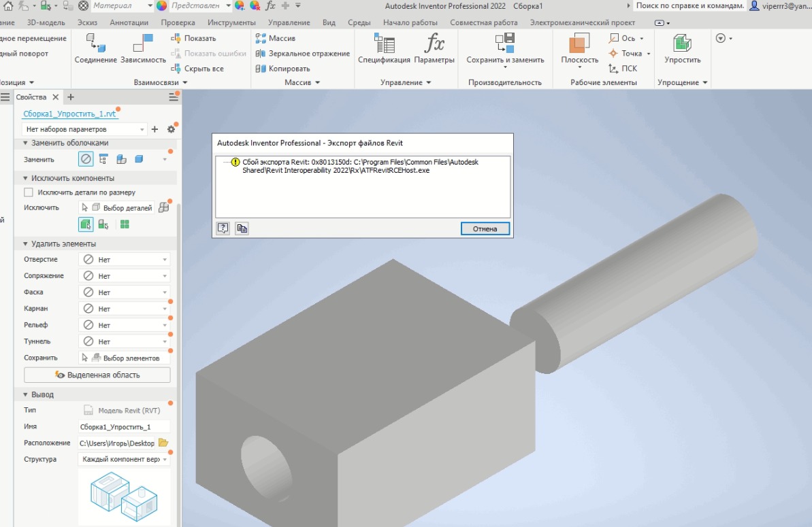Click Выбор деталей exclude selector

[116, 208]
